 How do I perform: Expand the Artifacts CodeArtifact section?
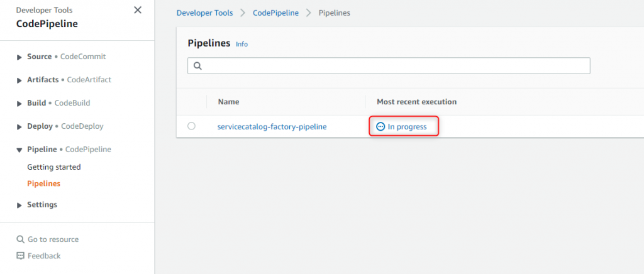[x=19, y=81]
